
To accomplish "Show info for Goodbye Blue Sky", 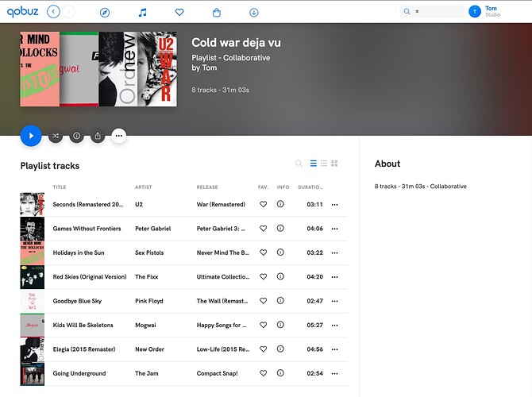I will click(x=280, y=300).
